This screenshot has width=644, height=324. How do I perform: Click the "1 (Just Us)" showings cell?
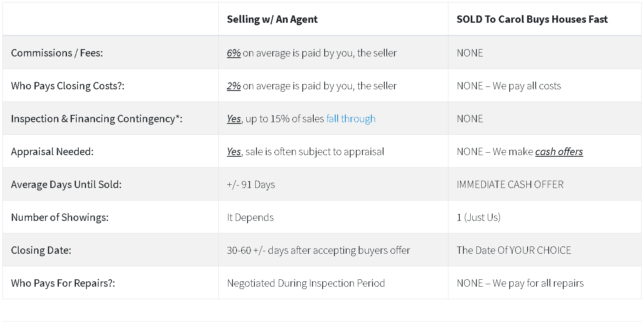478,217
